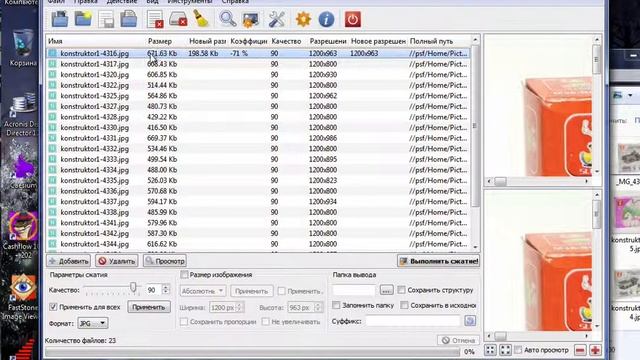The height and width of the screenshot is (360, 640).
Task: Click the Корзина desktop icon
Action: (23, 48)
